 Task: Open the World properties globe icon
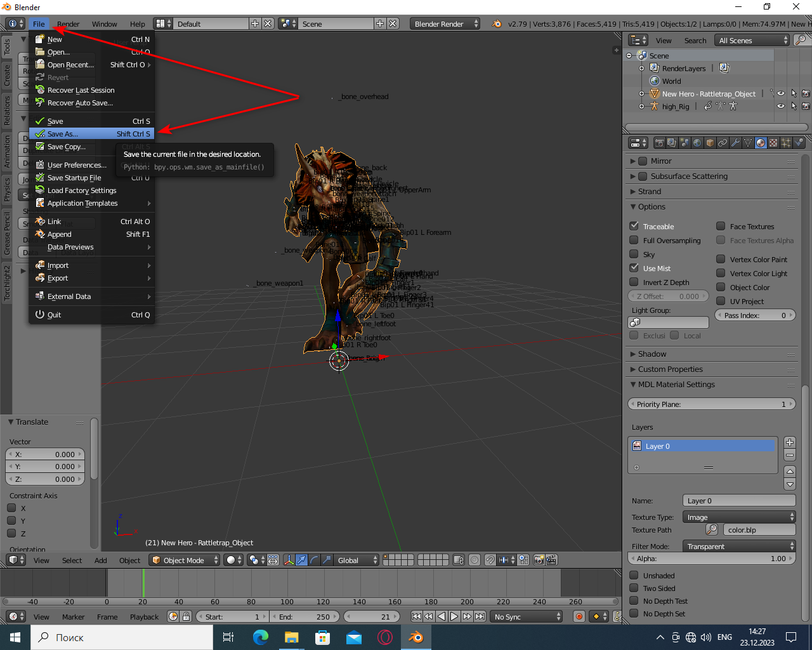click(697, 143)
